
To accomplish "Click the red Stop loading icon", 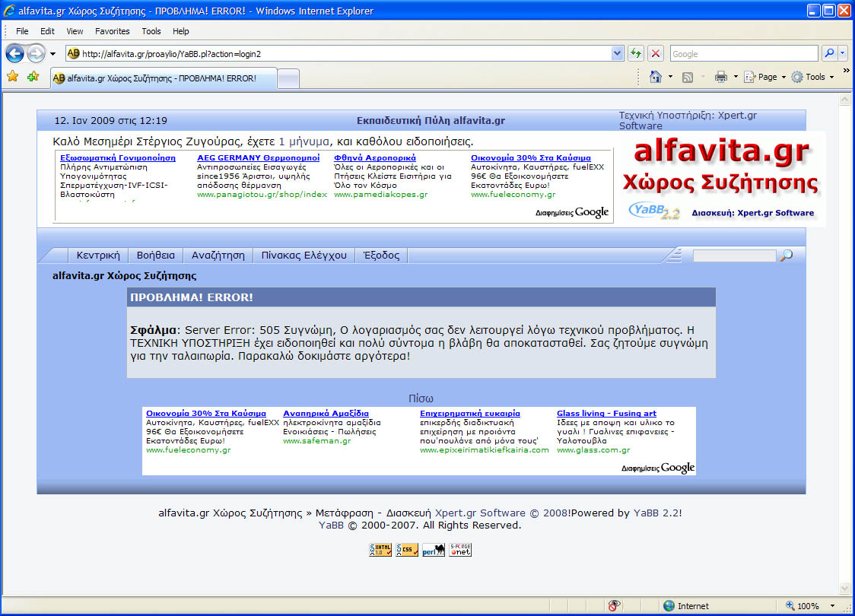I will click(656, 54).
